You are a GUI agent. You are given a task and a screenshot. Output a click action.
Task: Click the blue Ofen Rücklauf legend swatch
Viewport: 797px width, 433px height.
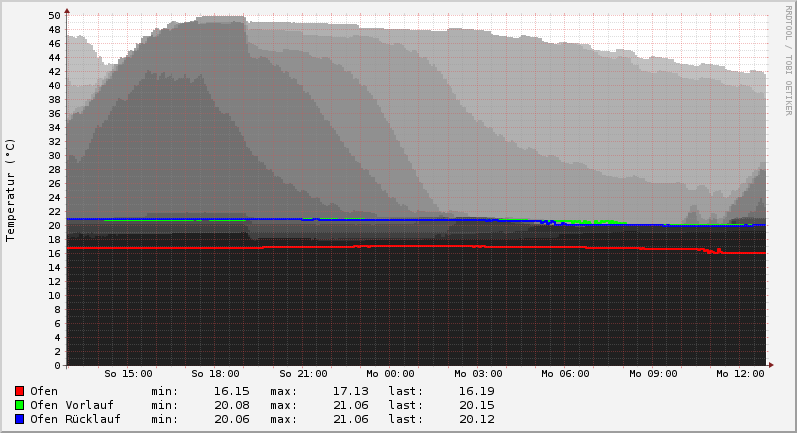pyautogui.click(x=19, y=419)
